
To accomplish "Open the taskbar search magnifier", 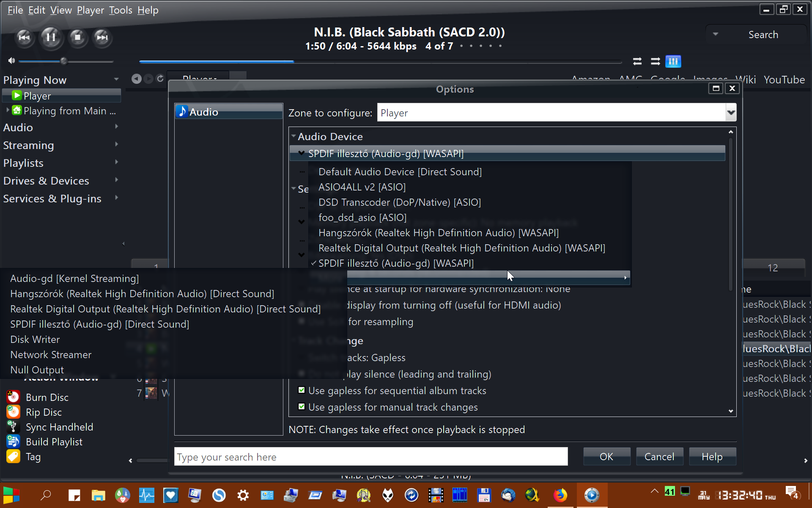I will (46, 495).
